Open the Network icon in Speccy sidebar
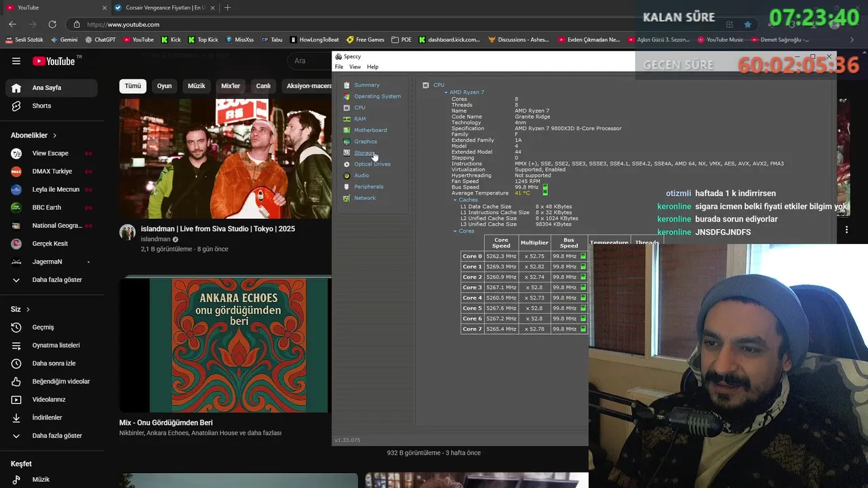This screenshot has height=488, width=868. 347,198
